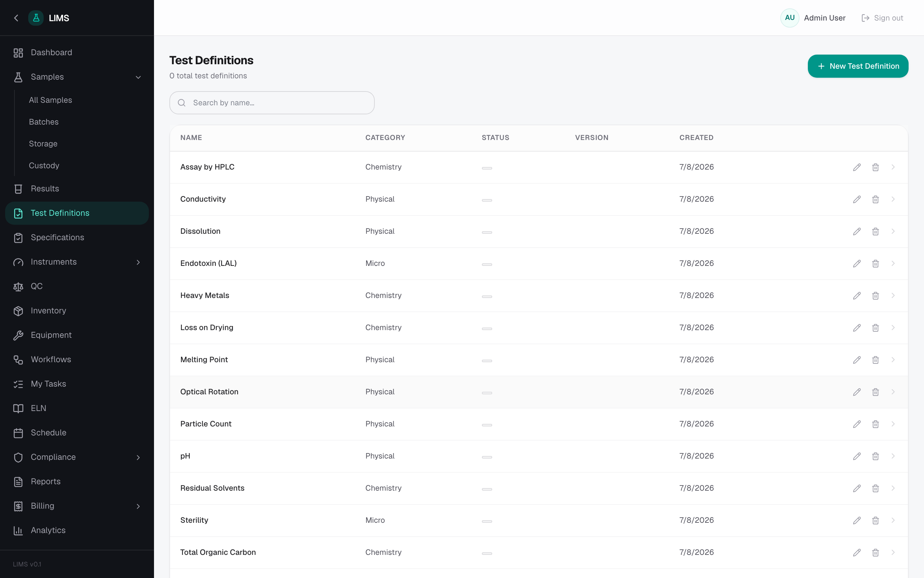924x578 pixels.
Task: Open Batches page
Action: 44,122
